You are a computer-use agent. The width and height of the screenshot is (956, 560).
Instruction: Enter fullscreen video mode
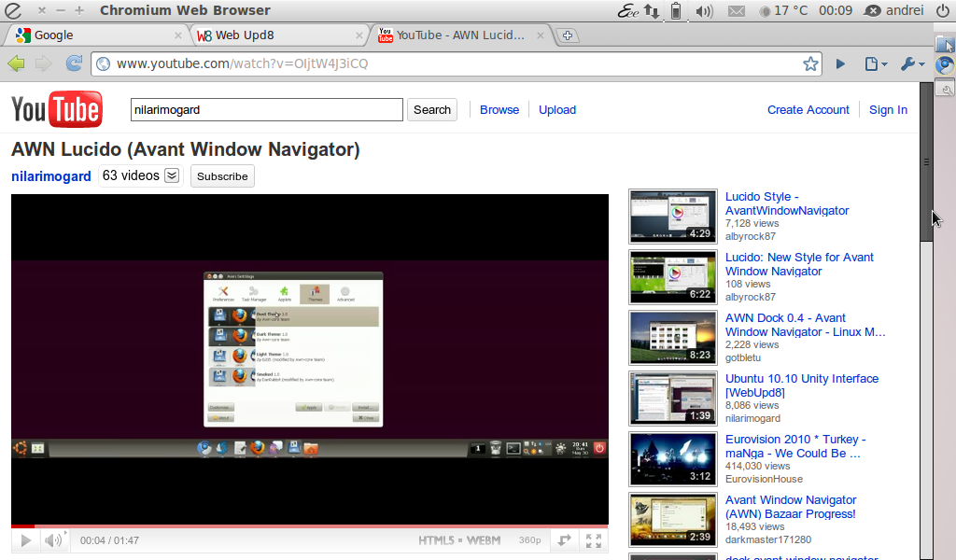pyautogui.click(x=594, y=540)
